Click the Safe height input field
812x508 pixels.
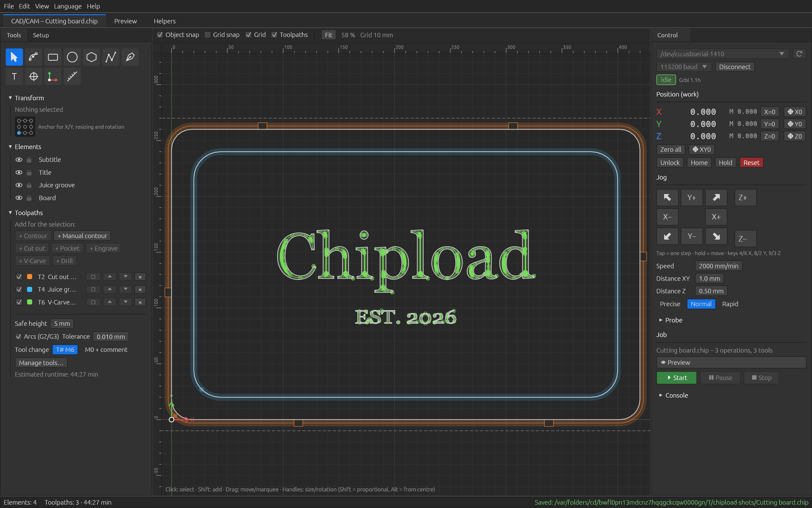click(x=62, y=324)
